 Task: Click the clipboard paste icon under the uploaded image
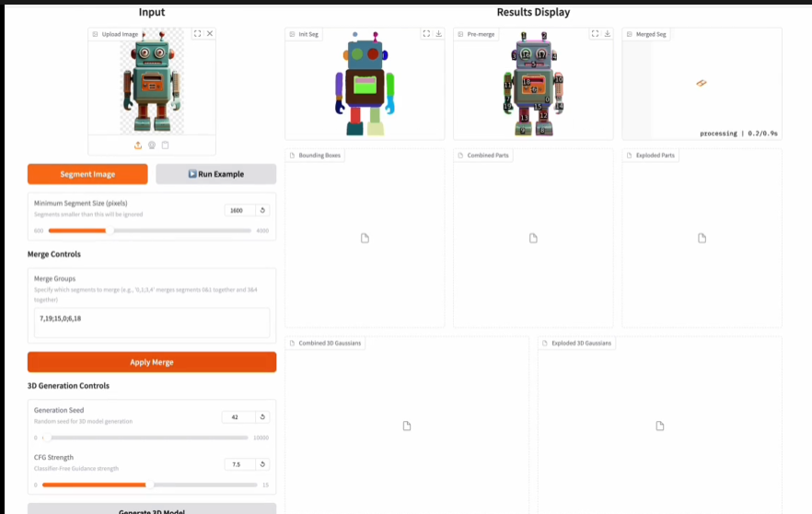(166, 145)
